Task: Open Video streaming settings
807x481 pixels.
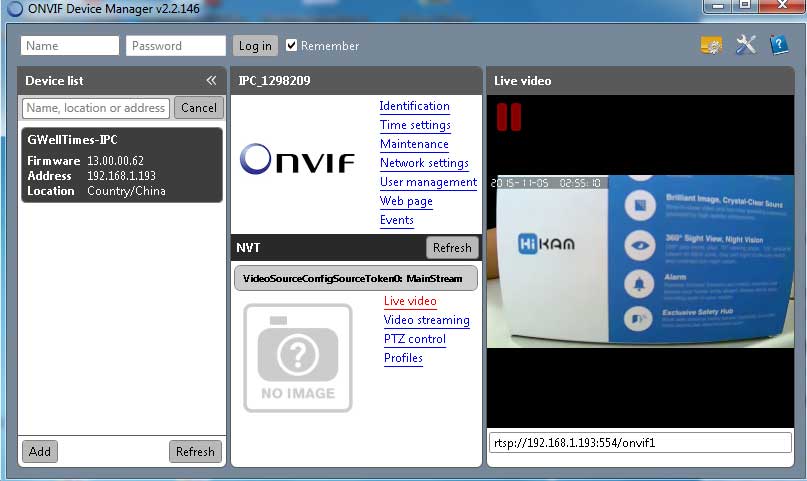Action: pyautogui.click(x=426, y=320)
